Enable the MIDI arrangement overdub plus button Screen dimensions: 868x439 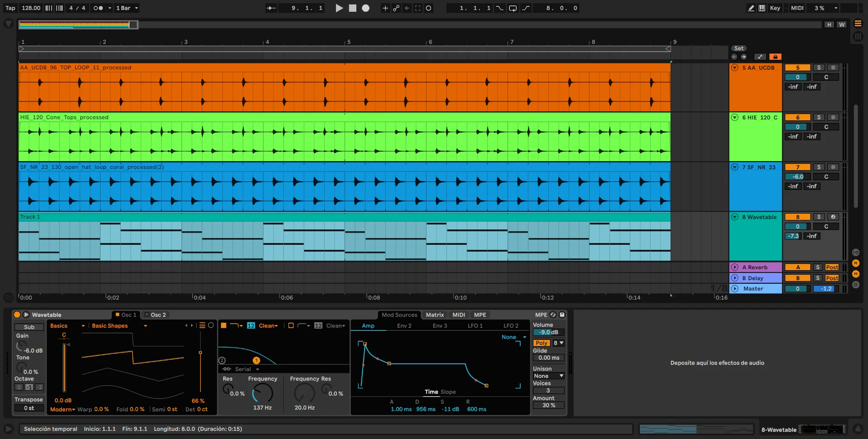[385, 8]
